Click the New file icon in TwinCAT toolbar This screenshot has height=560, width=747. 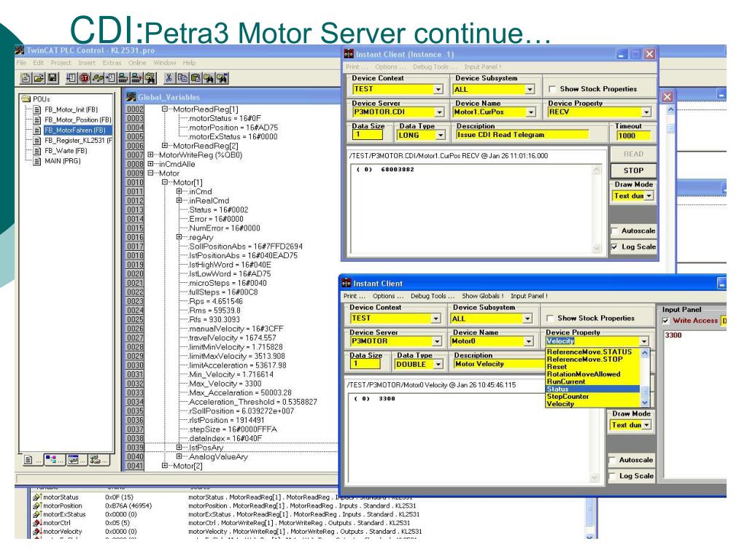[x=26, y=77]
